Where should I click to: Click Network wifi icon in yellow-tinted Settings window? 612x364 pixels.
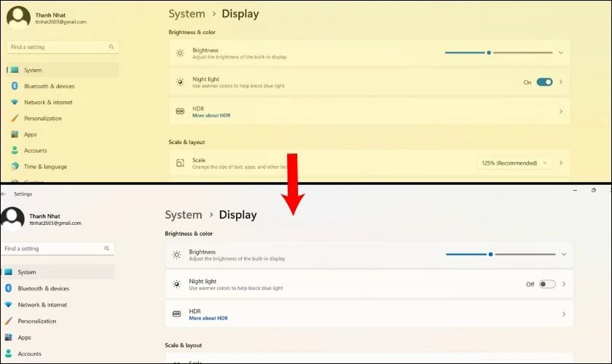pyautogui.click(x=15, y=102)
